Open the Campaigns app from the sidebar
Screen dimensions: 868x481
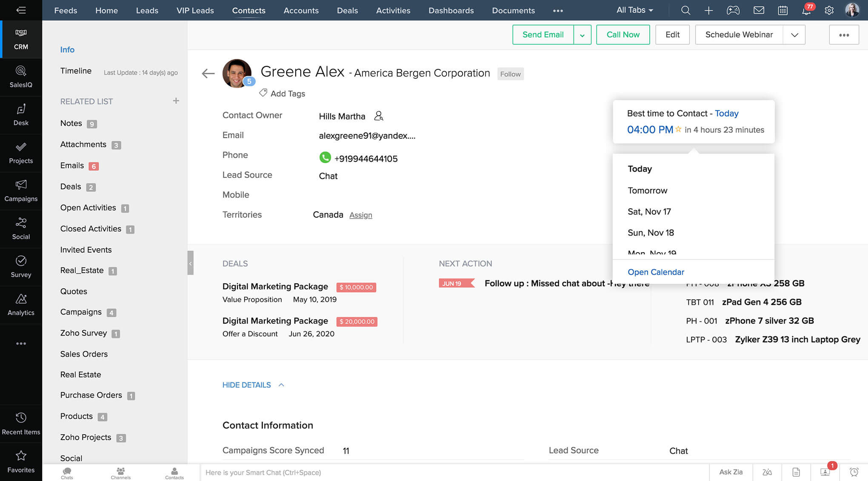tap(21, 191)
